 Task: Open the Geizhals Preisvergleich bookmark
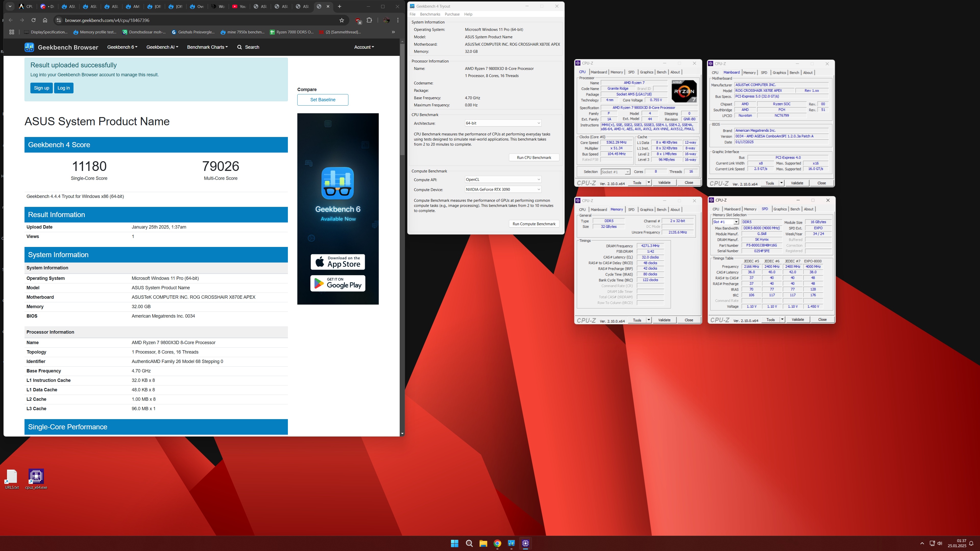coord(193,32)
